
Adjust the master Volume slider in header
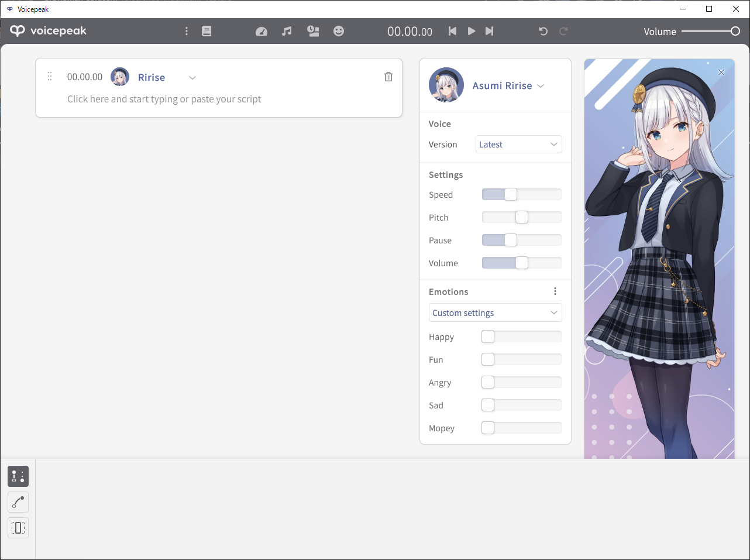coord(711,31)
